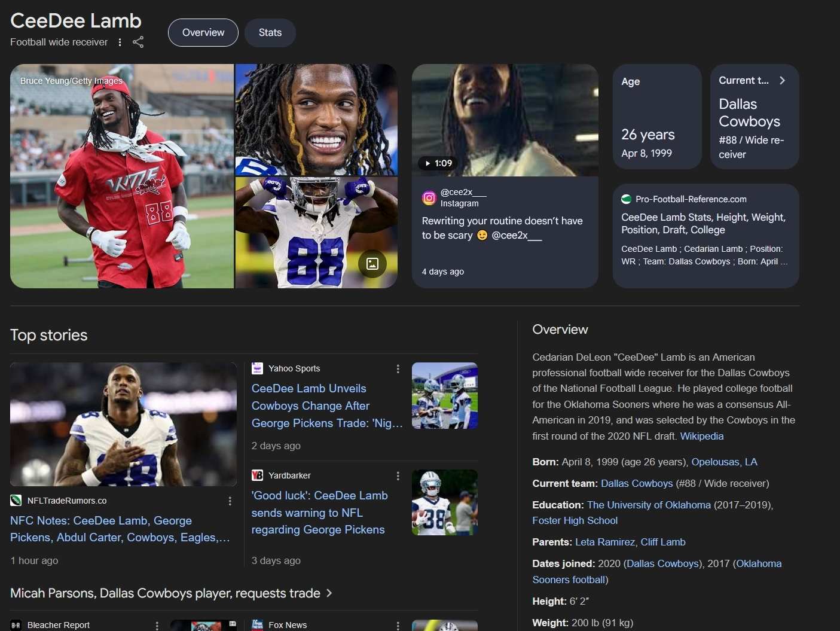Click the '1 hour ago' timestamp

(x=34, y=560)
